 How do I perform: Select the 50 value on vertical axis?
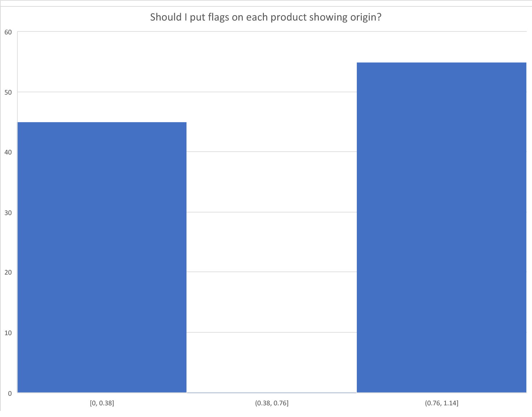[8, 92]
